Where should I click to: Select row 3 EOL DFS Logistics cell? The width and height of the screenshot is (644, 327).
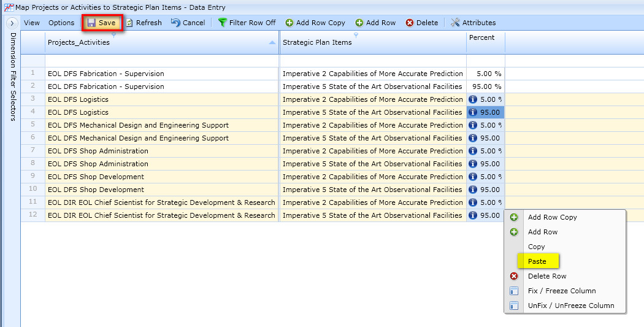click(162, 99)
